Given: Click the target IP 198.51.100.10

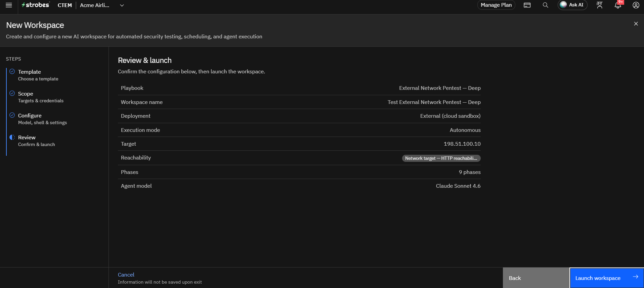Looking at the screenshot, I should coord(462,144).
